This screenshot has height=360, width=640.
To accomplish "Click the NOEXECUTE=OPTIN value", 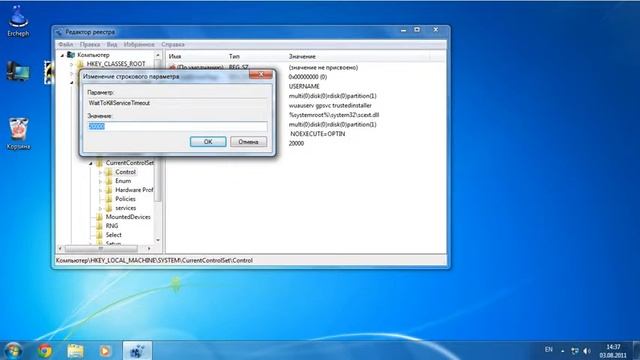I will [x=318, y=134].
